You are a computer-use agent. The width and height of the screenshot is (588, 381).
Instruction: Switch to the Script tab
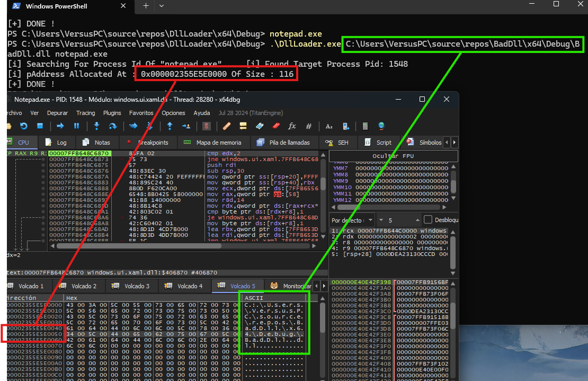(x=379, y=143)
